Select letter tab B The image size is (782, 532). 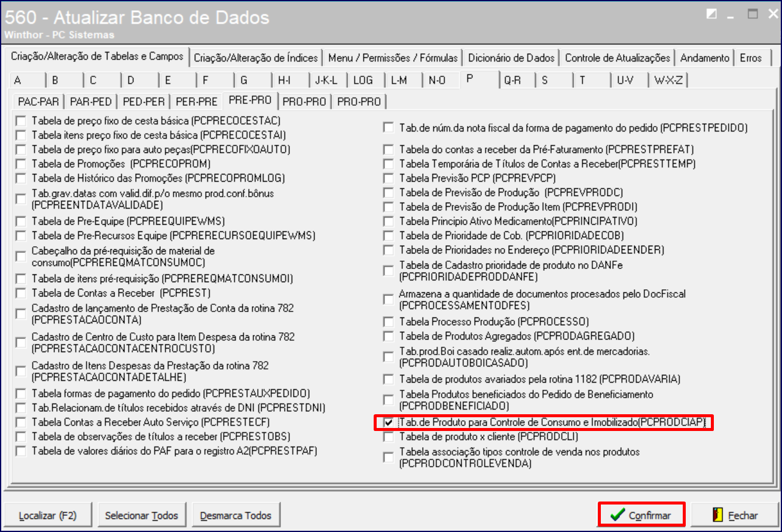pos(65,80)
